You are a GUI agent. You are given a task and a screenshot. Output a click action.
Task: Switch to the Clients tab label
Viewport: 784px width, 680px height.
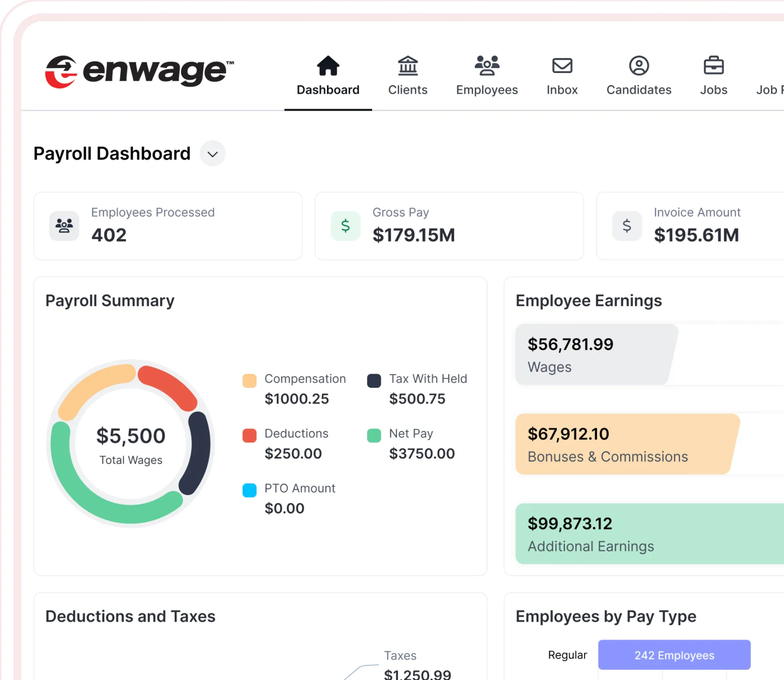[408, 90]
